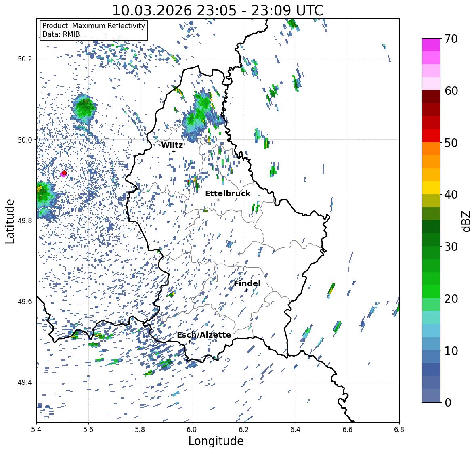Click the cross marker at Esch/Alzette
The image size is (476, 451).
190,342
